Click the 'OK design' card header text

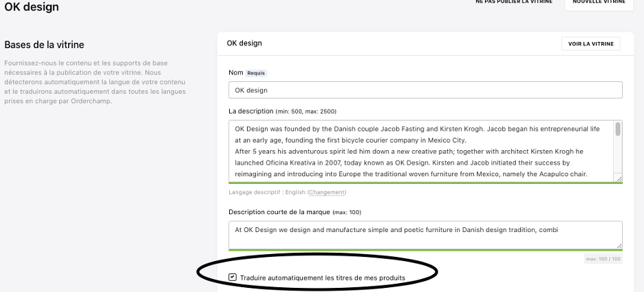point(244,43)
